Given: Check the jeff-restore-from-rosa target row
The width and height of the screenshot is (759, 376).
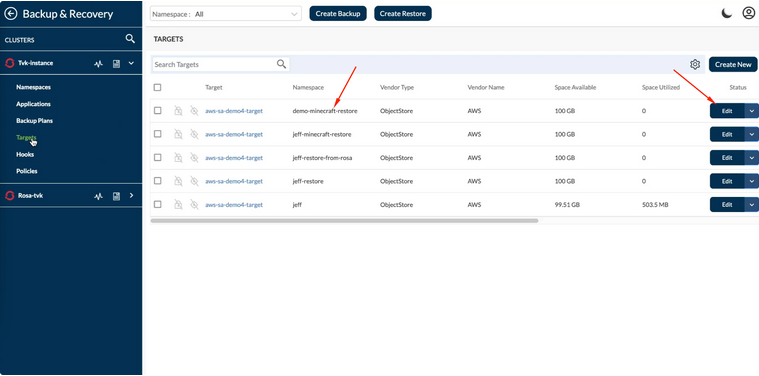Looking at the screenshot, I should 157,158.
